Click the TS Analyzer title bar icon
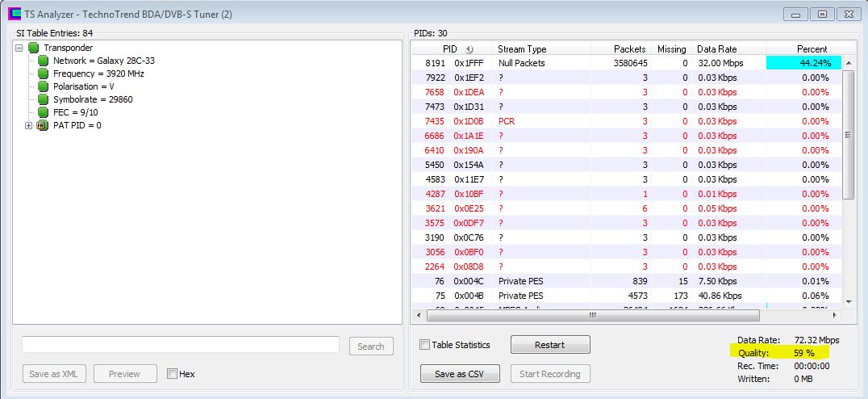Image resolution: width=868 pixels, height=399 pixels. pos(14,14)
